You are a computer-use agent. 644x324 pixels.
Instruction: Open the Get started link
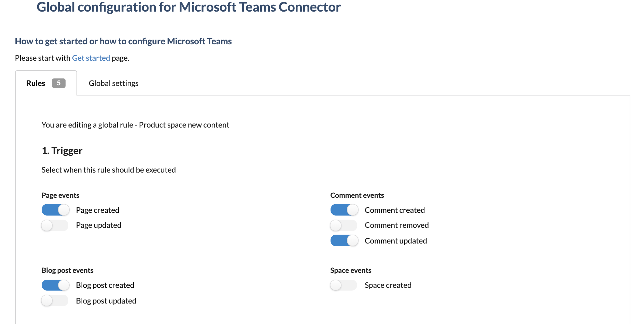tap(91, 58)
